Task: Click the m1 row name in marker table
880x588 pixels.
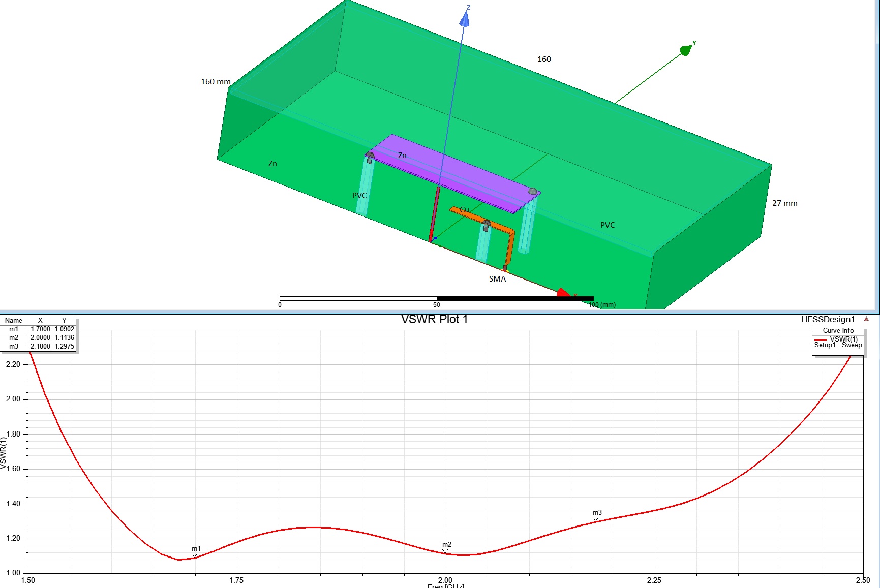Action: coord(14,329)
